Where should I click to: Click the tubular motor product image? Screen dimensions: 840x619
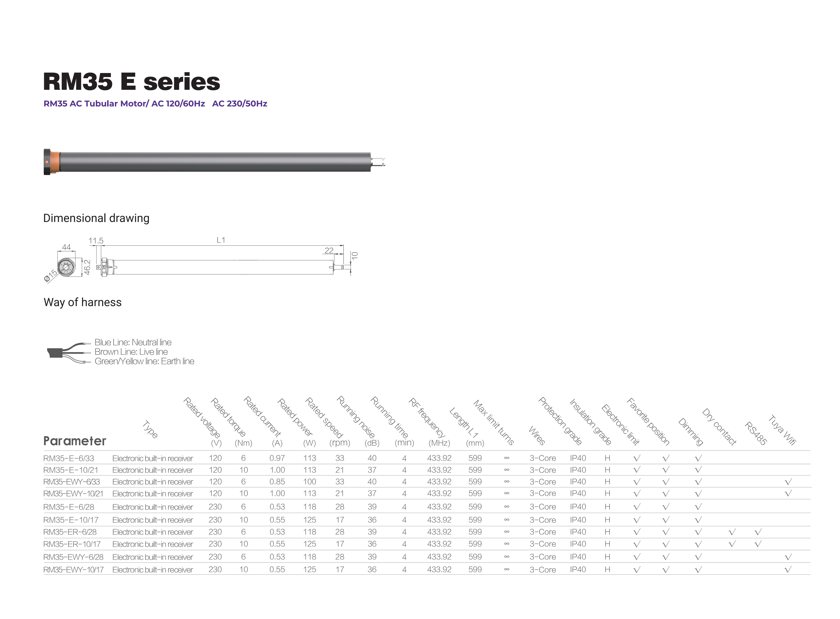pyautogui.click(x=214, y=162)
